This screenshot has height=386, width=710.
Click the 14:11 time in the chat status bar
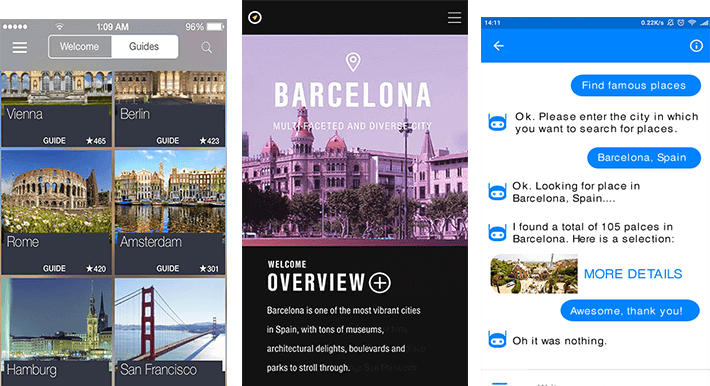[x=492, y=23]
